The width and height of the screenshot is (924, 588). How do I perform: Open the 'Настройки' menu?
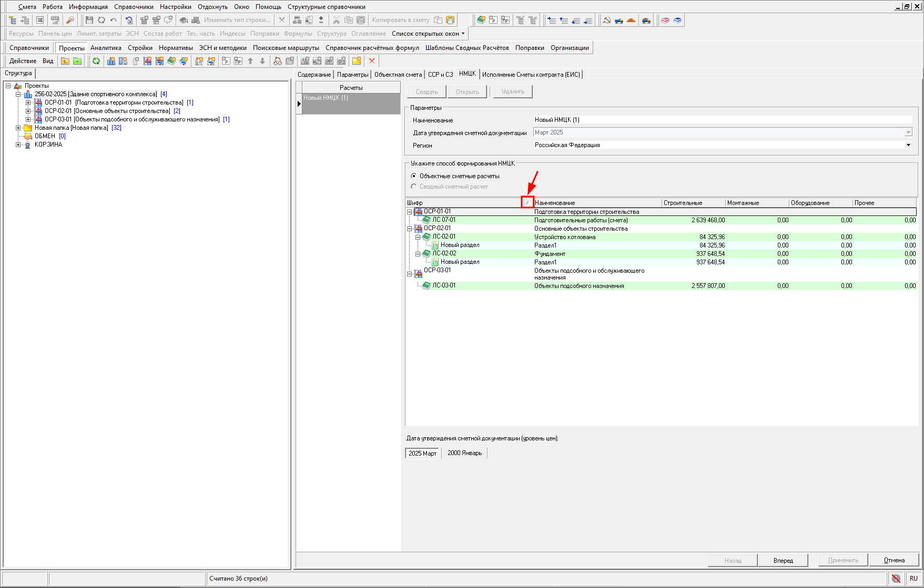click(x=175, y=7)
